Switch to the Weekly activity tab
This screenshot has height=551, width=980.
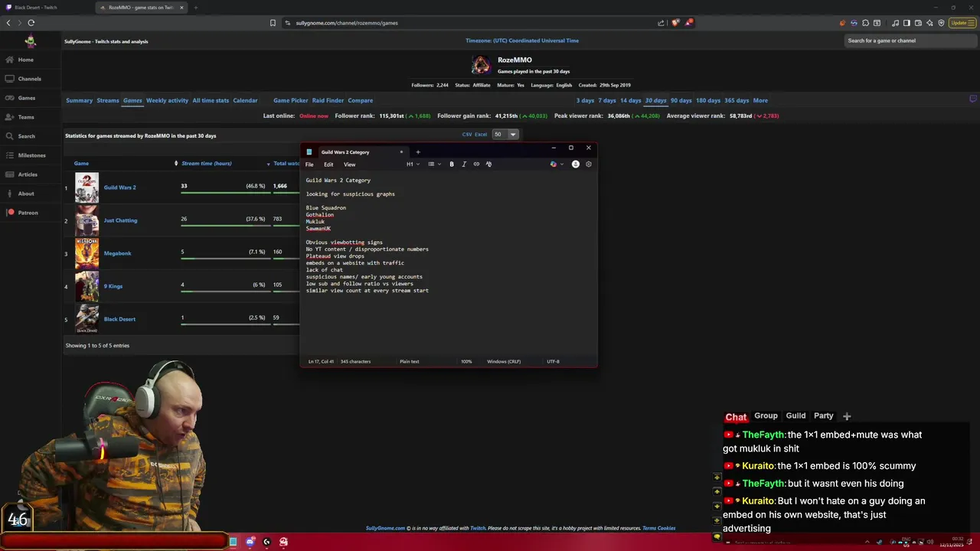[167, 100]
